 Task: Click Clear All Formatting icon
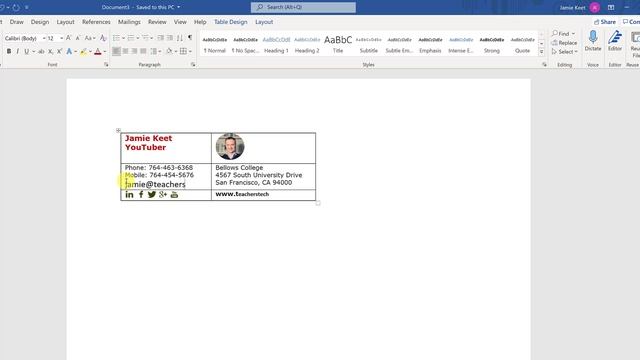pos(103,38)
